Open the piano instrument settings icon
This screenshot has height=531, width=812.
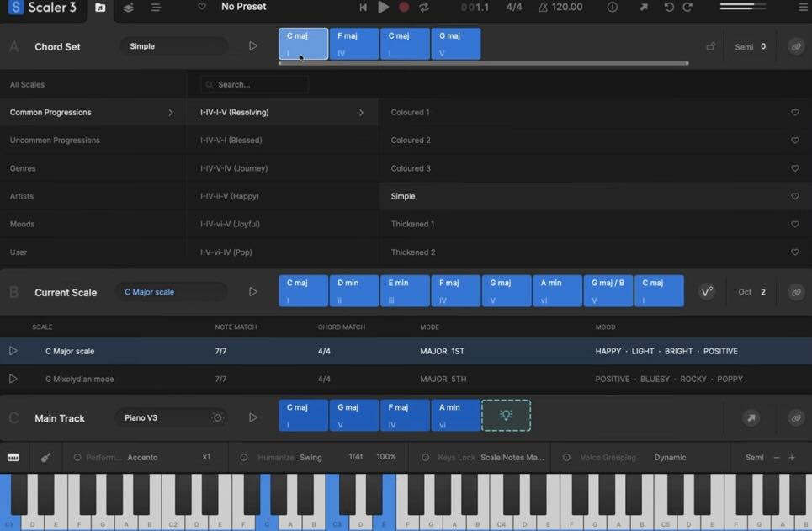[217, 418]
